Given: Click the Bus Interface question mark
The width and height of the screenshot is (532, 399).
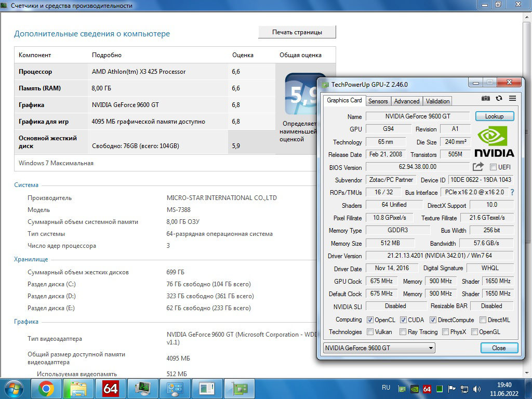Looking at the screenshot, I should 512,192.
